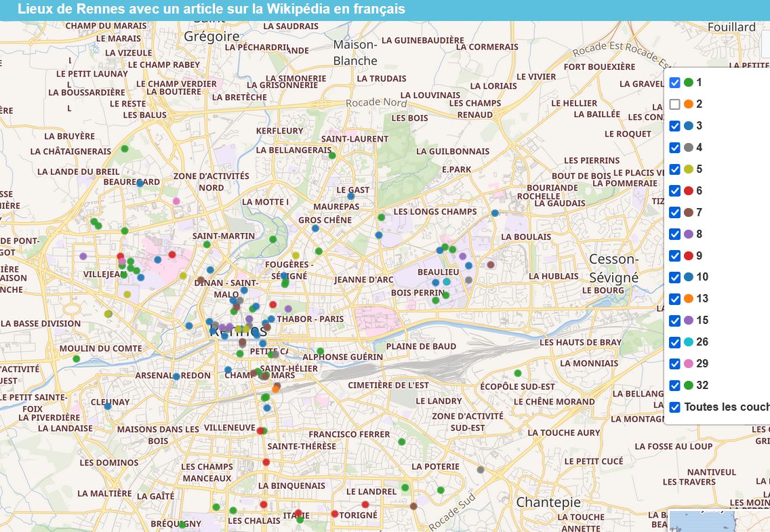The width and height of the screenshot is (770, 532).
Task: Click the pink marker near Zone d'Activités Nord
Action: [x=176, y=201]
